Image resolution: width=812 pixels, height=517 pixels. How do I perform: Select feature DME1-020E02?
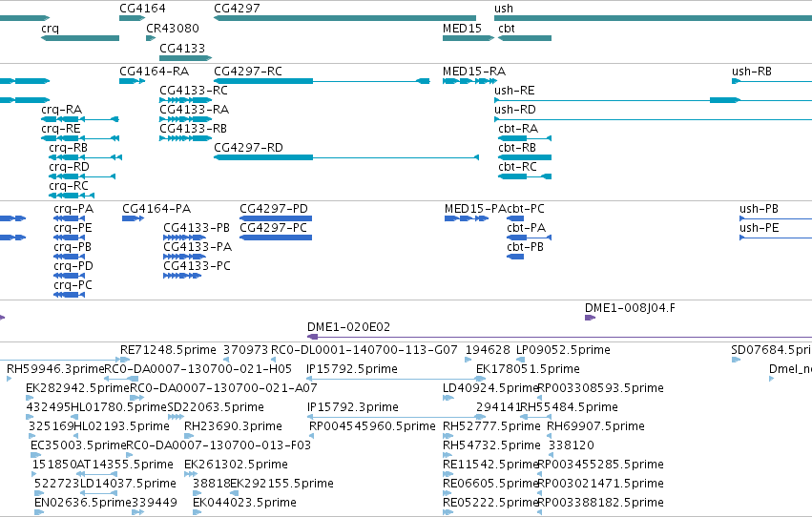[x=560, y=337]
